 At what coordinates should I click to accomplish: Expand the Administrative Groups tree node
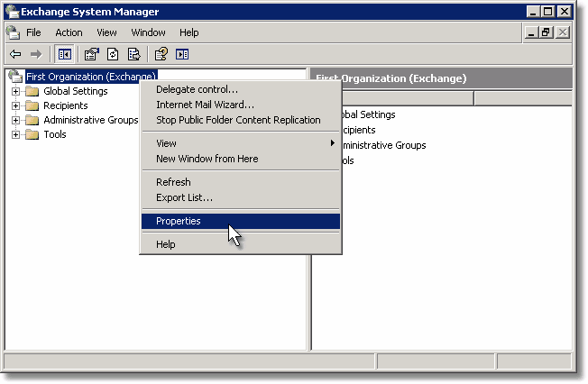point(15,120)
